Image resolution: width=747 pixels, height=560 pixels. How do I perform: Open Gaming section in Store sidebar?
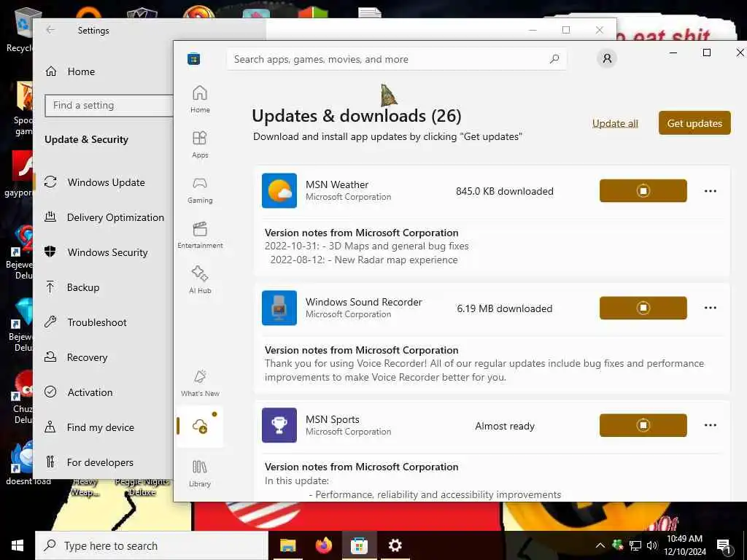200,190
